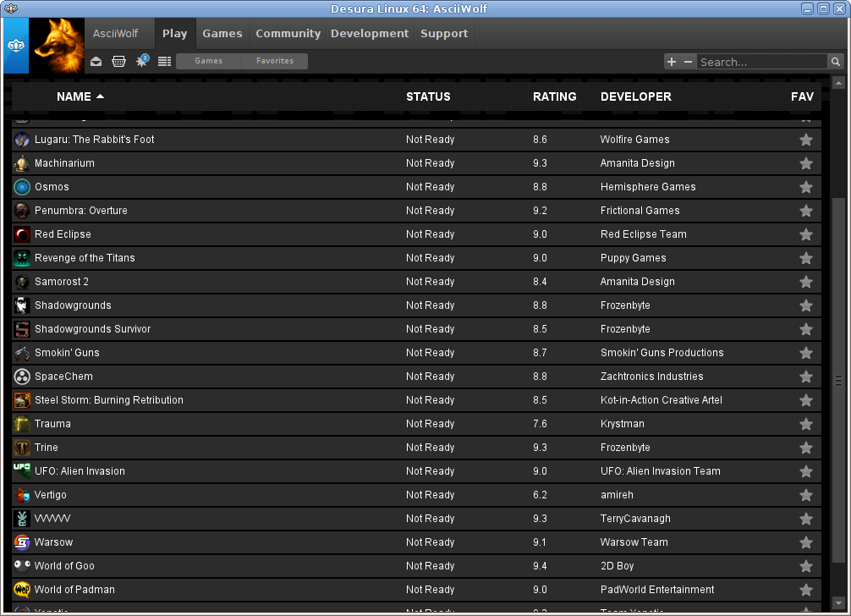Toggle the favorite star for World of Goo
This screenshot has width=851, height=616.
click(x=806, y=566)
